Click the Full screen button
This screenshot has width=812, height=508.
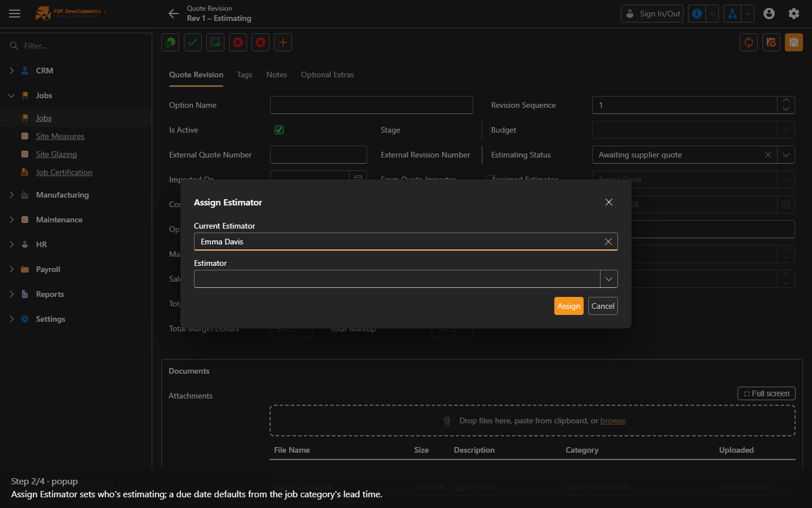click(766, 393)
